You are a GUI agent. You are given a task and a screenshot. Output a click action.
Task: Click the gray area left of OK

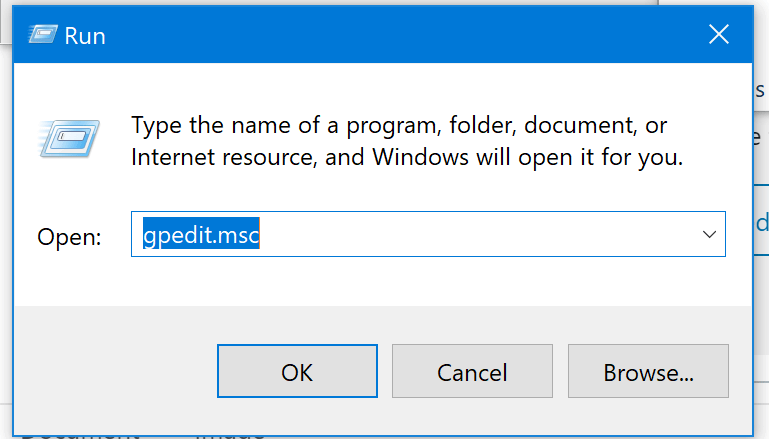115,371
